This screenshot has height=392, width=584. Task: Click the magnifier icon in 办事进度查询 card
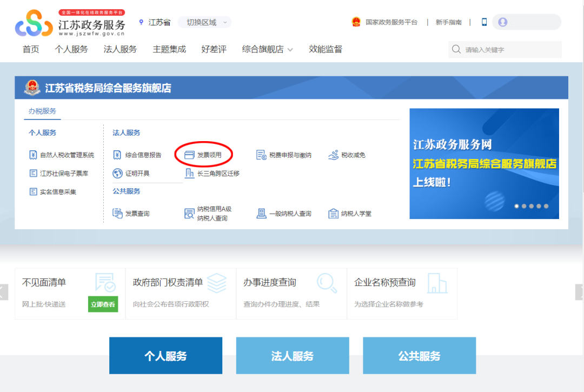coord(327,283)
